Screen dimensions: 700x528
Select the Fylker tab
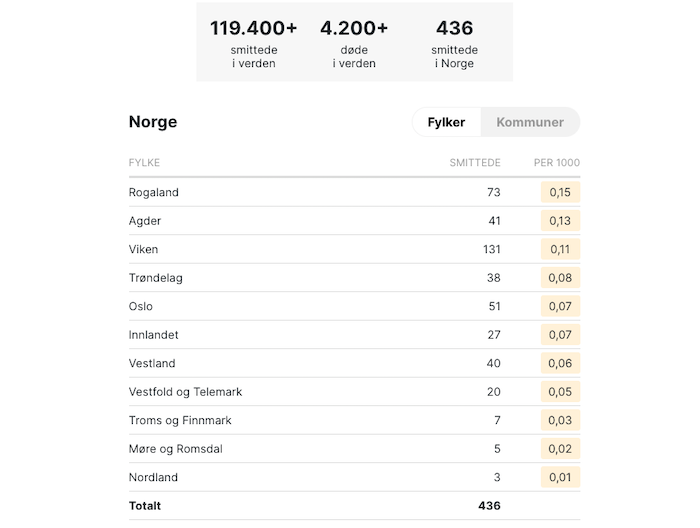point(446,122)
